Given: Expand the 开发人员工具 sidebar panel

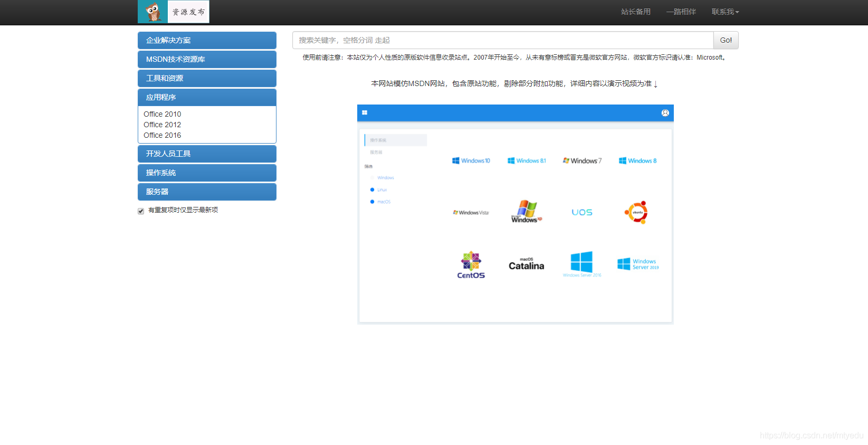Looking at the screenshot, I should click(207, 154).
